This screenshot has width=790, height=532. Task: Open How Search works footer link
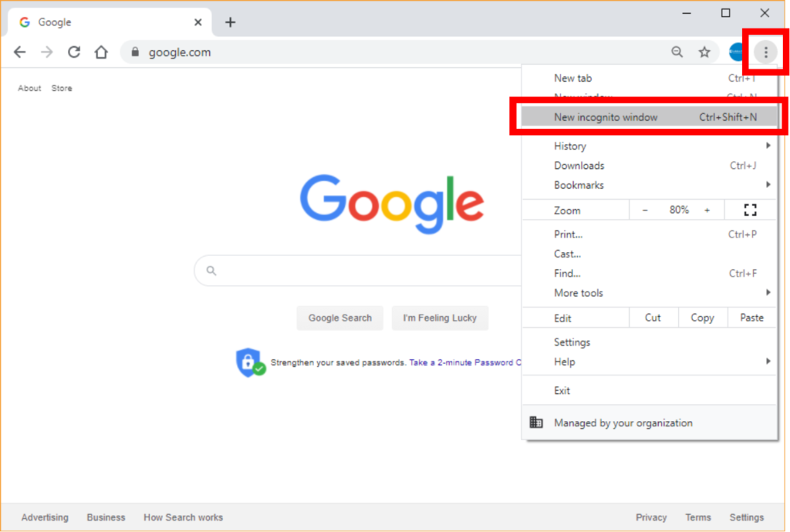click(x=184, y=517)
